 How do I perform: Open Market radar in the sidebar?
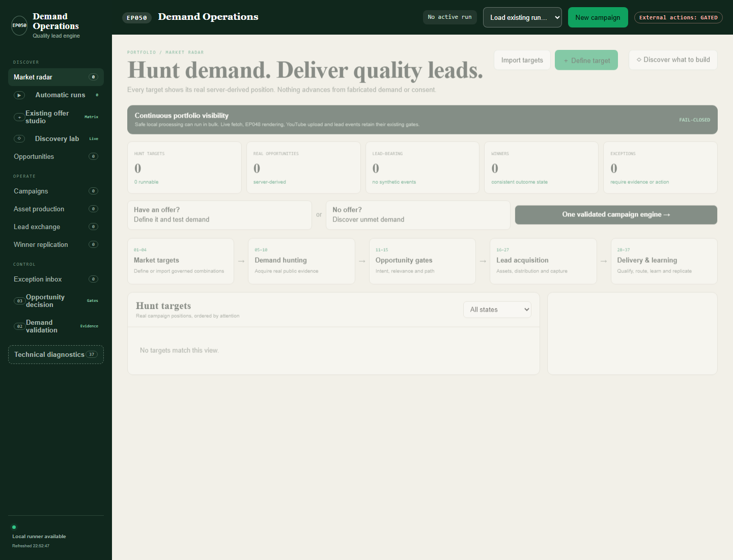pos(56,77)
